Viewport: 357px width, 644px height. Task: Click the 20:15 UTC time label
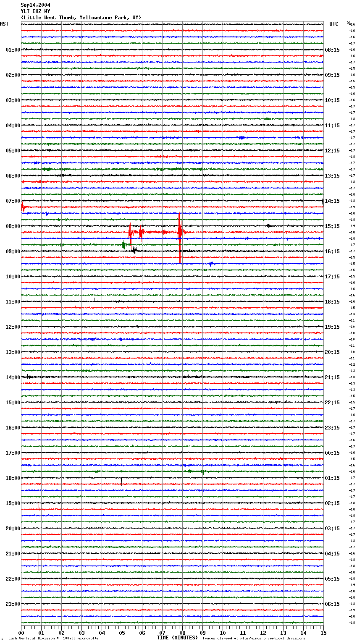(332, 352)
